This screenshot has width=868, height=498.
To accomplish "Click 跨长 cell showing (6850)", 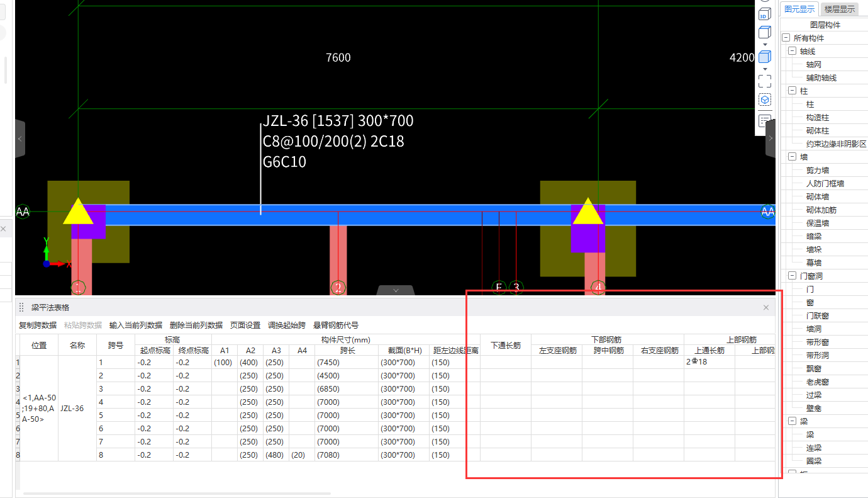I will tap(347, 388).
